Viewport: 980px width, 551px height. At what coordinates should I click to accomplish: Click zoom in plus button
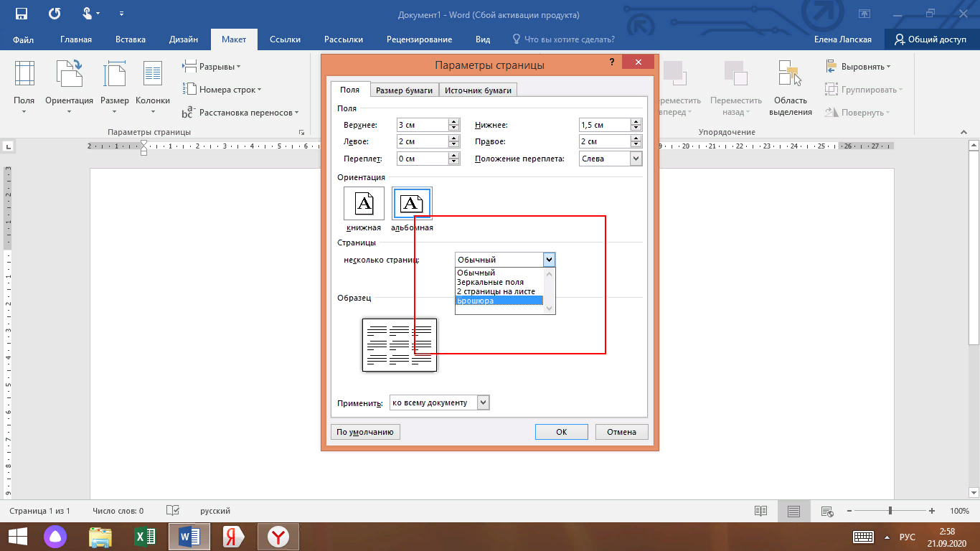click(x=931, y=511)
